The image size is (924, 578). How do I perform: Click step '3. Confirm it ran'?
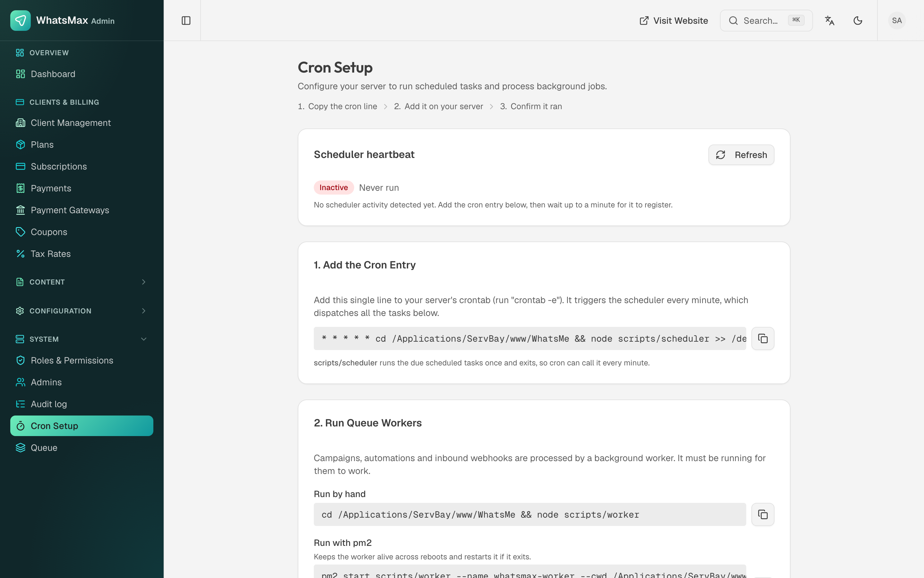pyautogui.click(x=531, y=106)
